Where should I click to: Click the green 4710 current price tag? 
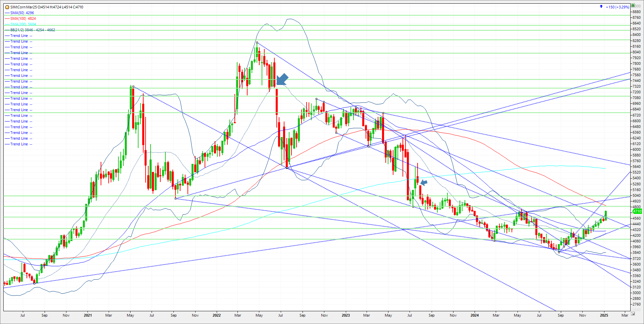(x=637, y=211)
